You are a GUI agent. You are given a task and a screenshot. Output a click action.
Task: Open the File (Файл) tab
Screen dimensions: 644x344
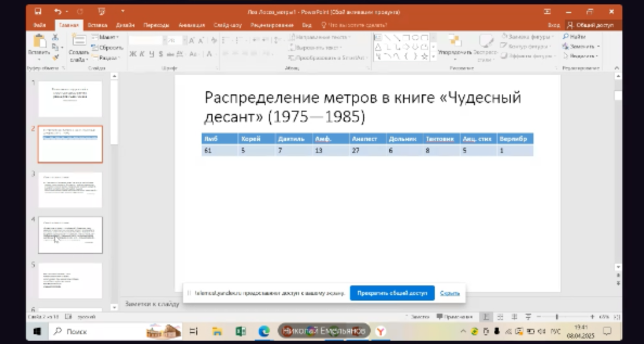pyautogui.click(x=40, y=25)
